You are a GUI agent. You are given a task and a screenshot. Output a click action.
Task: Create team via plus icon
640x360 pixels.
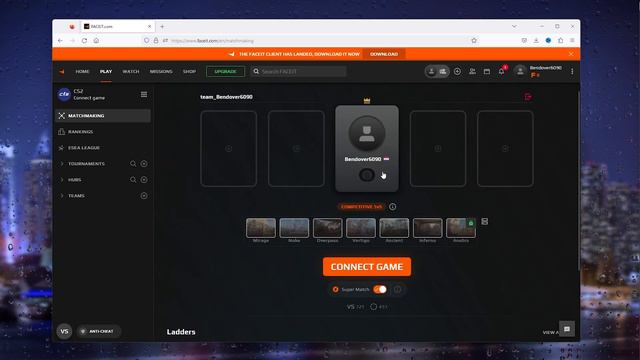coord(144,196)
